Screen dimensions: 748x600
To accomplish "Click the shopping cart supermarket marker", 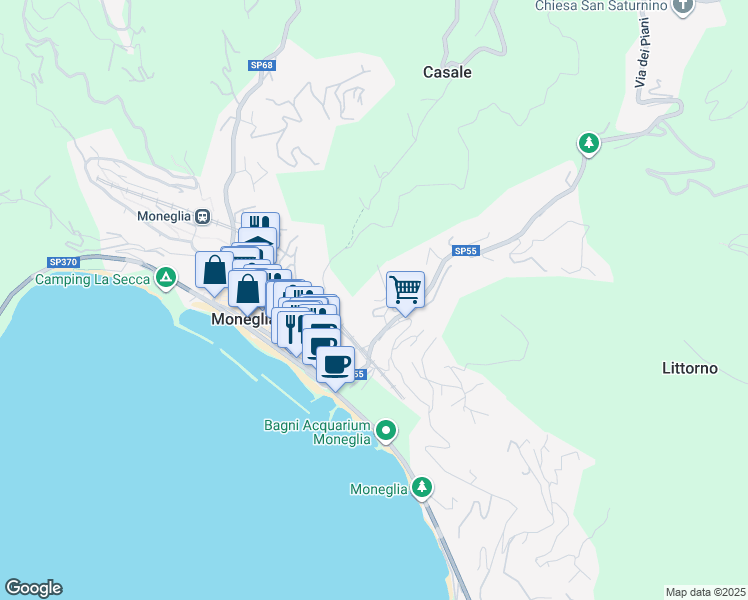I will (x=405, y=290).
